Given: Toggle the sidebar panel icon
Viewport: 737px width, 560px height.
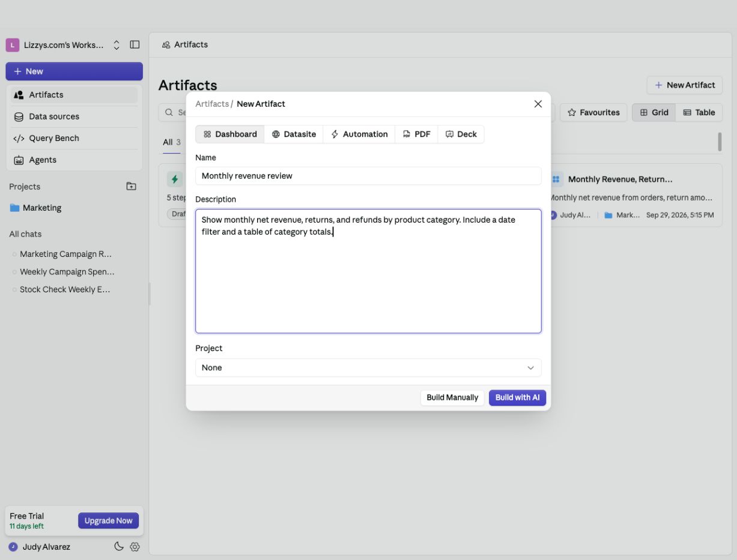Looking at the screenshot, I should [x=135, y=45].
